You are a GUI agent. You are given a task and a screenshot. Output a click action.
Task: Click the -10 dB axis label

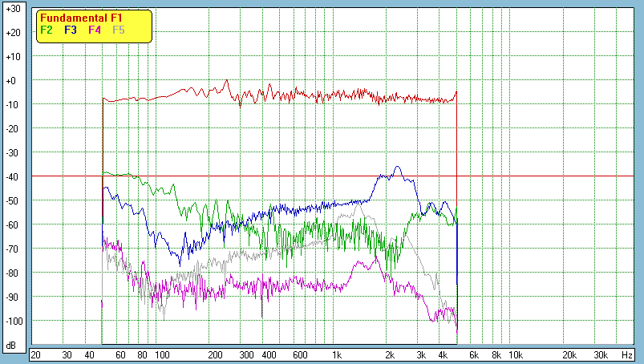click(x=12, y=105)
